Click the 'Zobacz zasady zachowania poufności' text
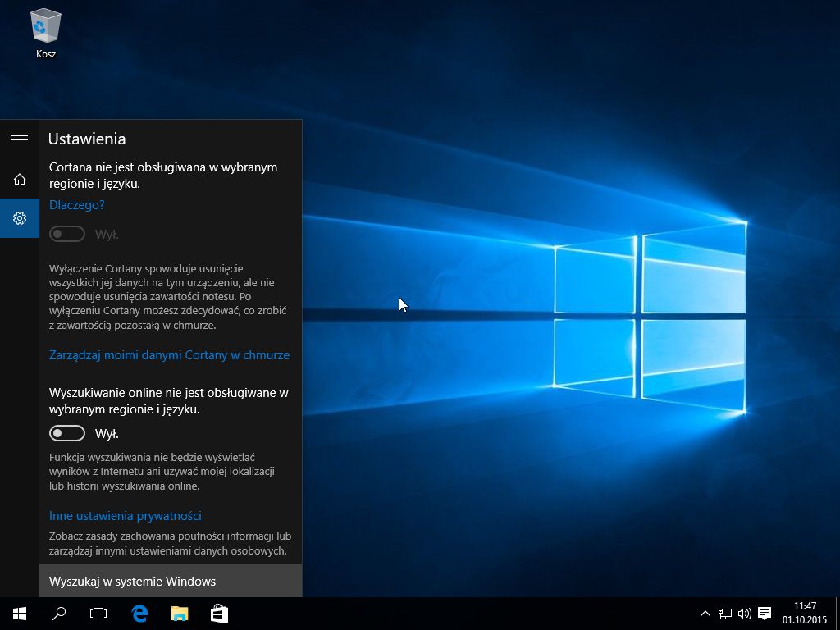Viewport: 840px width, 630px height. click(171, 543)
